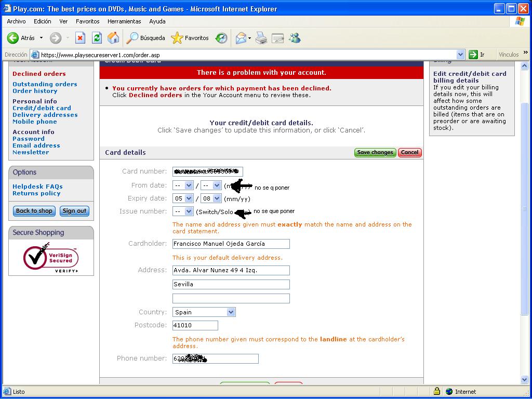The image size is (532, 399).
Task: Click Address field with Avda. Alvar Nunez
Action: 231,270
